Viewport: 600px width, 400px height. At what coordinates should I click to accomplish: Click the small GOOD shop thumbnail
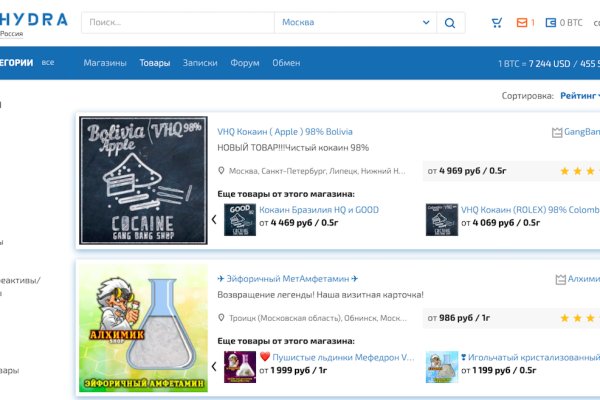point(240,217)
